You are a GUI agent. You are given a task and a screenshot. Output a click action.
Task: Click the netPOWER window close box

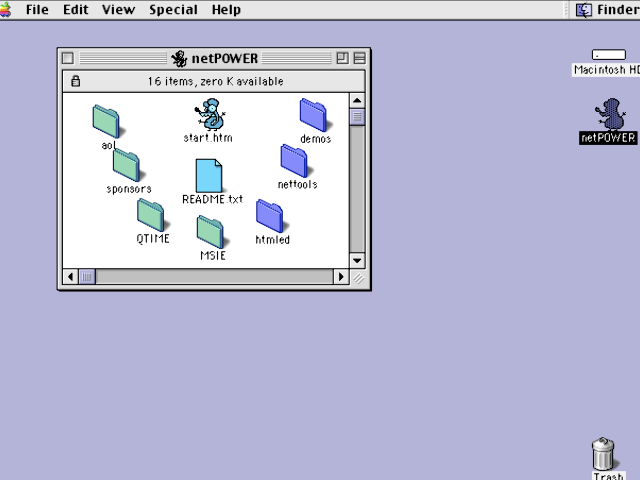68,58
